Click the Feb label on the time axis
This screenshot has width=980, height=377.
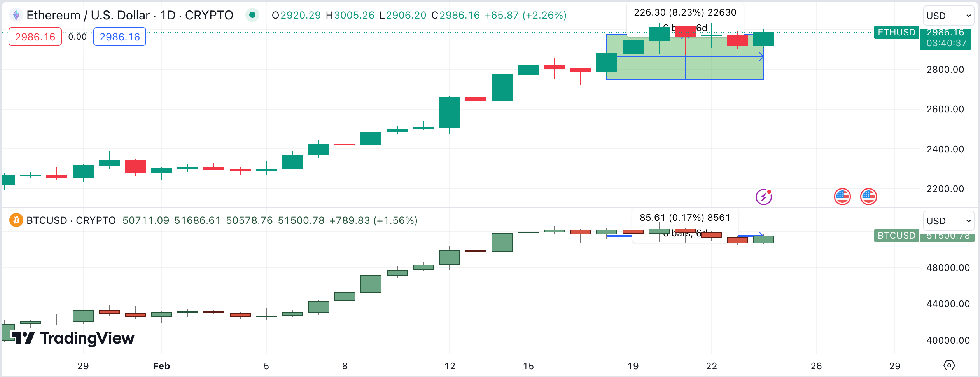click(x=162, y=365)
